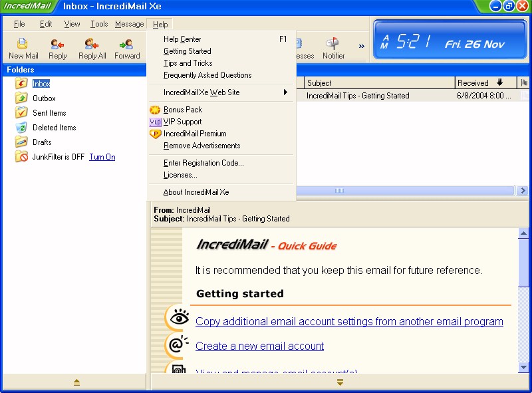Image resolution: width=532 pixels, height=393 pixels.
Task: Turn On the JunkFilter link
Action: pos(102,157)
